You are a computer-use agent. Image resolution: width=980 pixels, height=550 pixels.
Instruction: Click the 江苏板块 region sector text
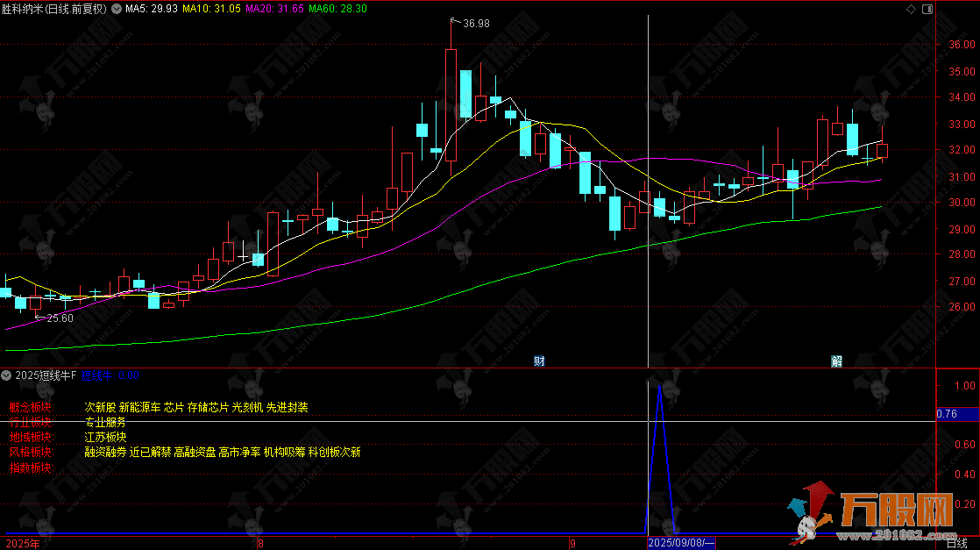[105, 437]
